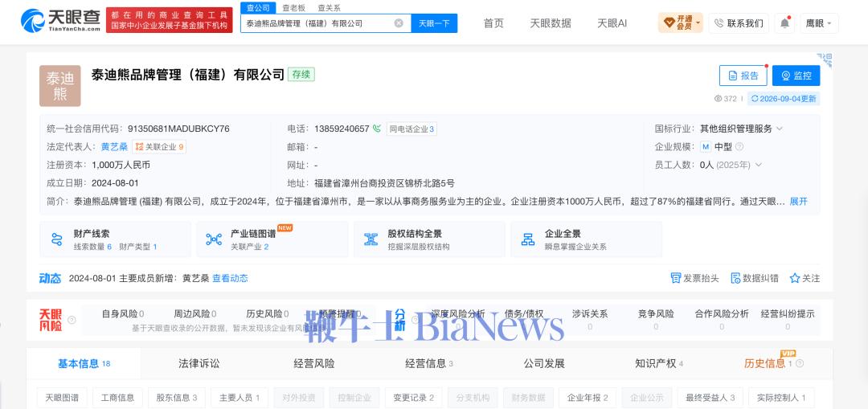Click the help icon beside 天眼风险
The height and width of the screenshot is (409, 868).
(x=72, y=320)
